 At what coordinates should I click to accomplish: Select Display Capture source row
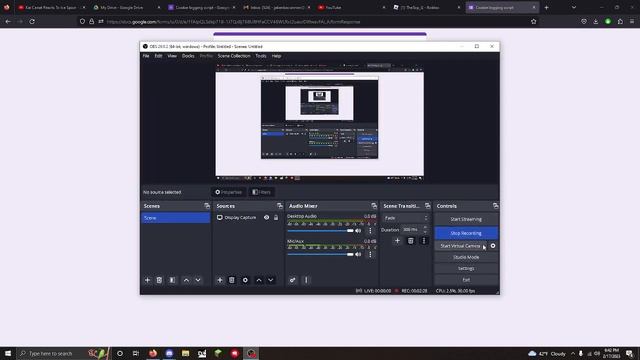247,218
